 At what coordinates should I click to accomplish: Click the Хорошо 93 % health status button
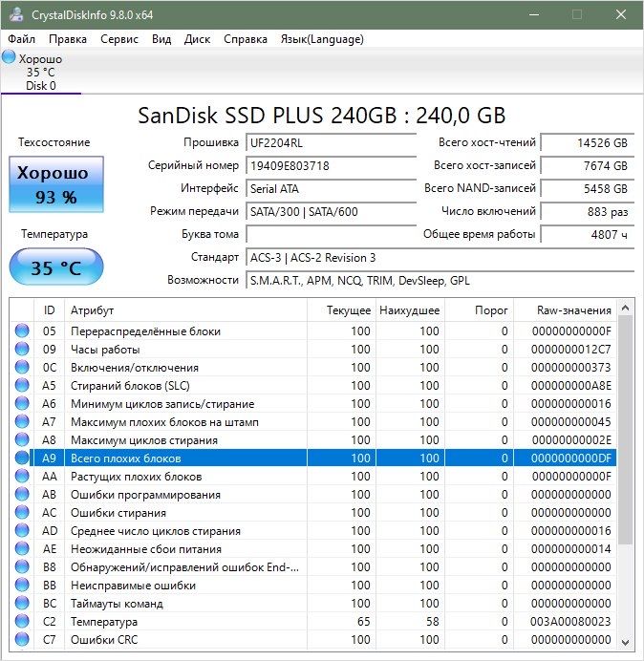click(56, 184)
